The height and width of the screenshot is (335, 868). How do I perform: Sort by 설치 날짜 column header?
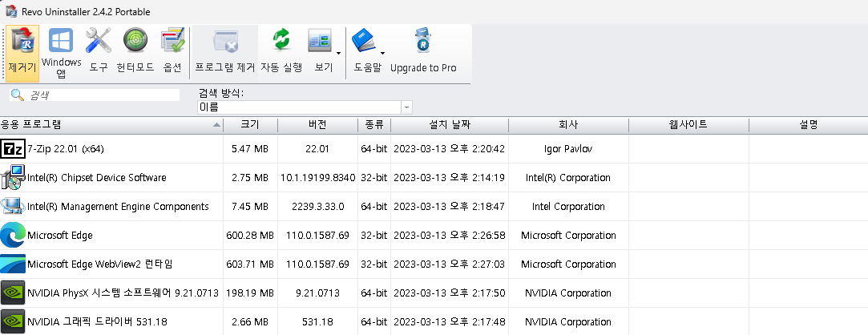[x=450, y=125]
